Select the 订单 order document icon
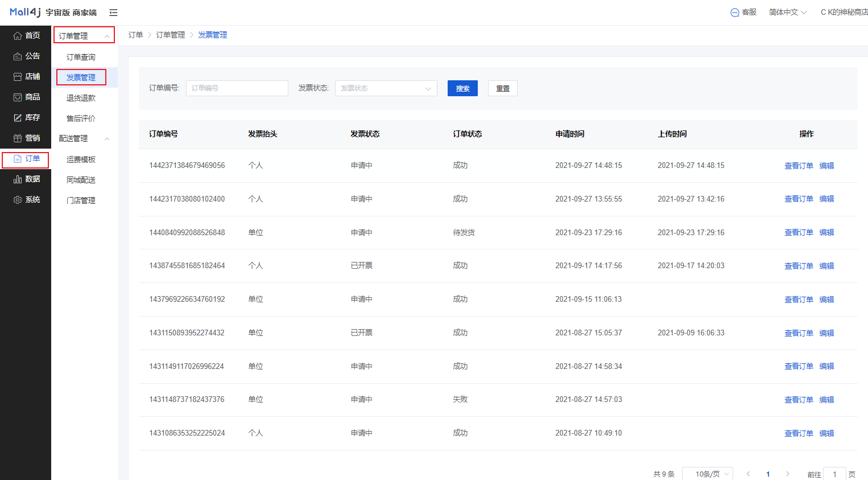 [x=18, y=159]
